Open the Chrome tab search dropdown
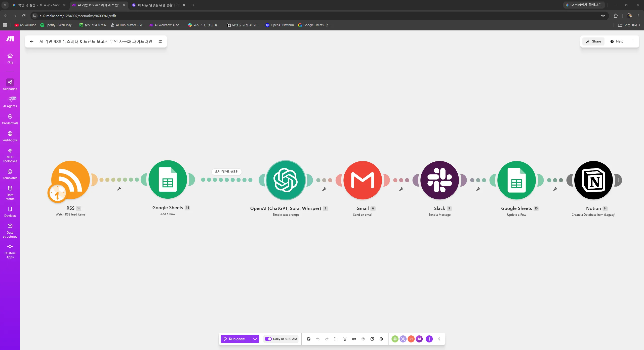 click(5, 5)
